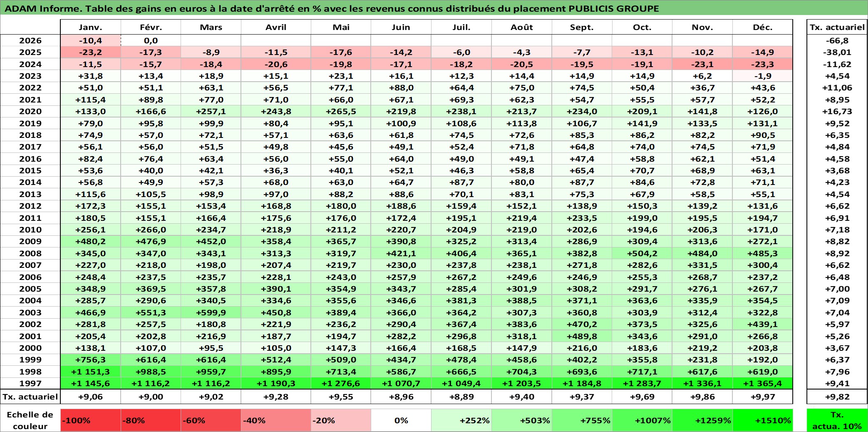Screen dimensions: 868x432
Task: Click the overall +9,82 actuarial rate
Action: [x=837, y=397]
